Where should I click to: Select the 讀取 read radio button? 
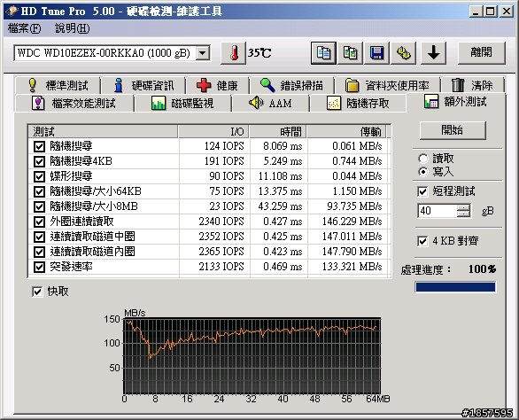pos(422,159)
